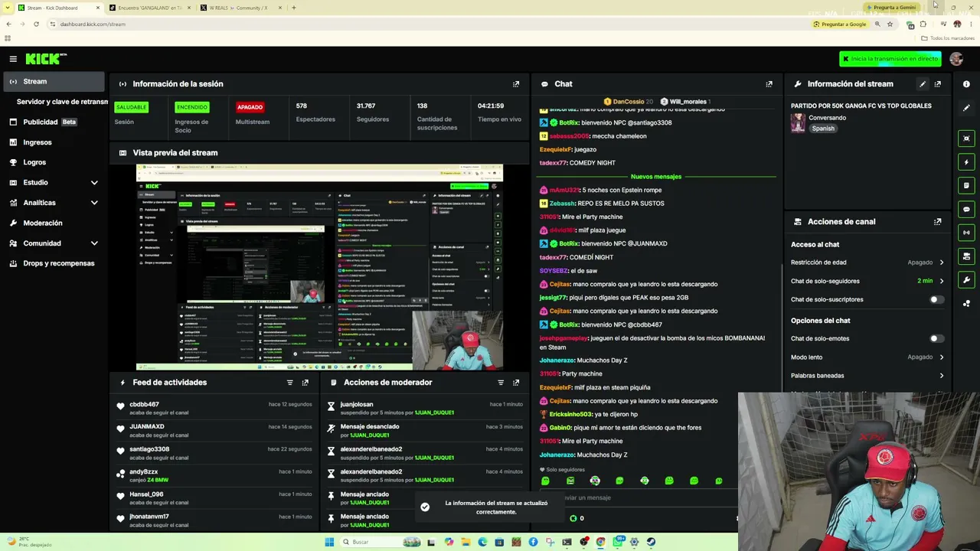Click the Spanish language tag

click(x=823, y=129)
